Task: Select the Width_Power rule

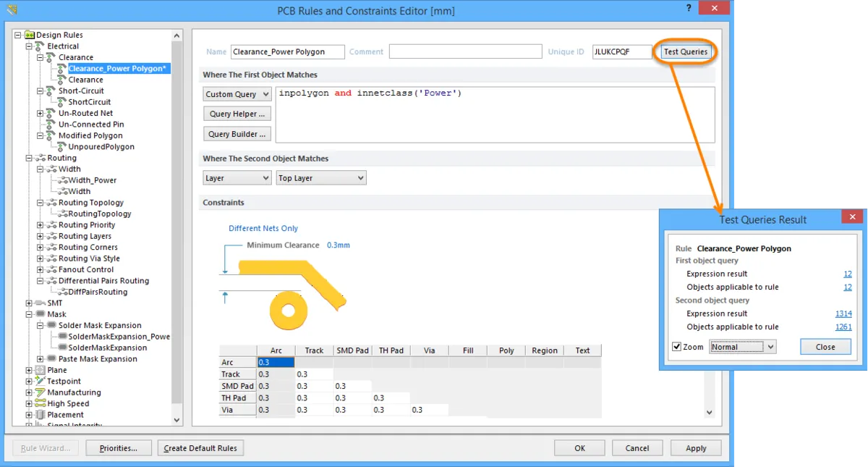Action: pyautogui.click(x=92, y=180)
